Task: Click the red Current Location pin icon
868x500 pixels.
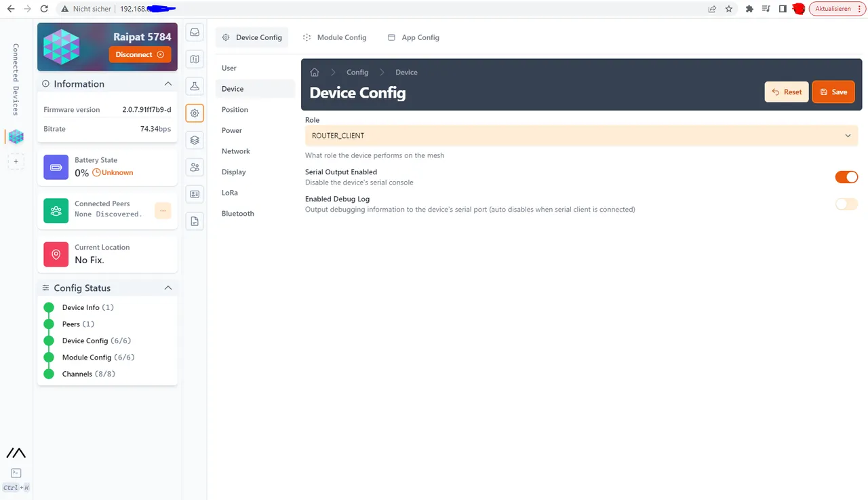Action: 56,254
